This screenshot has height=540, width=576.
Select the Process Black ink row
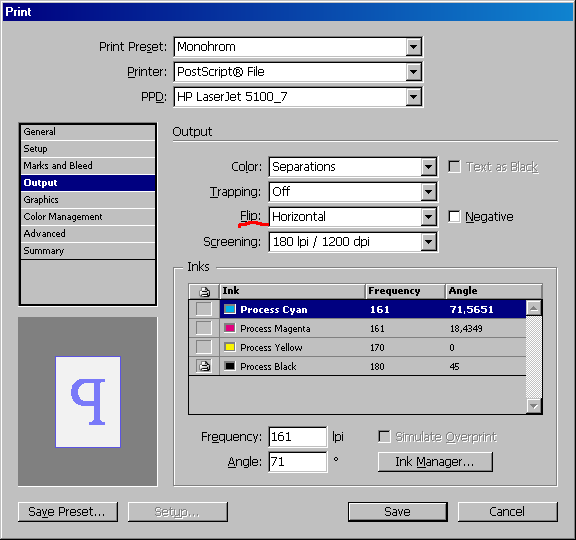click(x=357, y=366)
